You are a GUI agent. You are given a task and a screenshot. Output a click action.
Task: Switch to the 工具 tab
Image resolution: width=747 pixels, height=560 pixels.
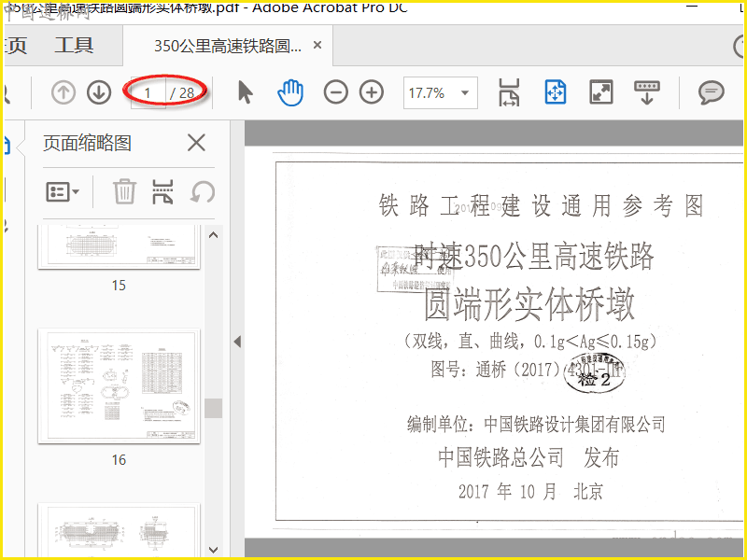click(74, 45)
